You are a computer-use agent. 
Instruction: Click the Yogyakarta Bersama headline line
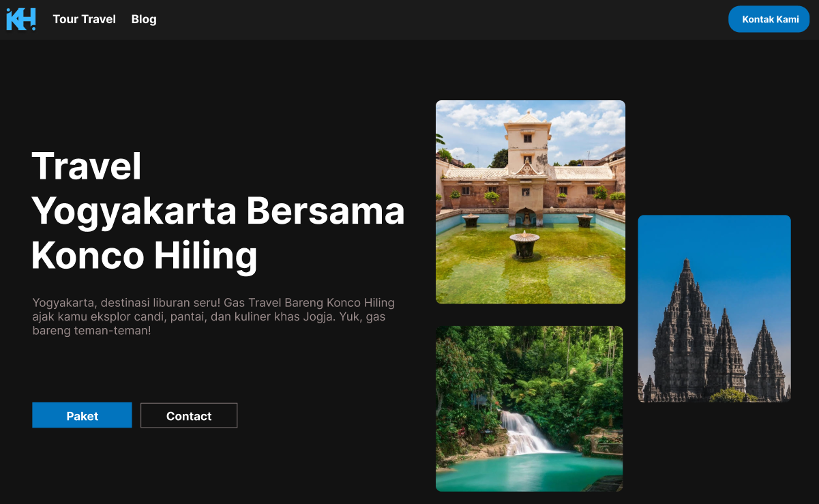click(218, 211)
